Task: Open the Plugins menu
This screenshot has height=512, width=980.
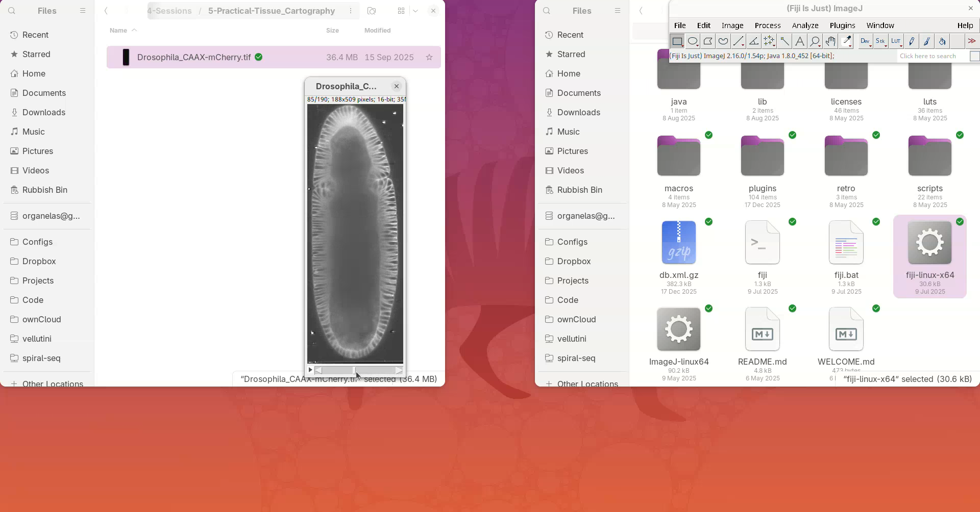Action: point(842,25)
